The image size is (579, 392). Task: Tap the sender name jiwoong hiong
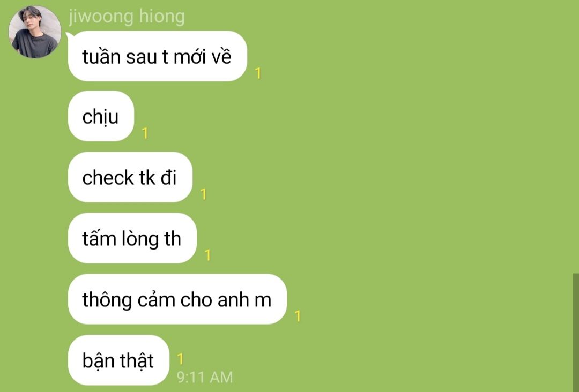click(x=127, y=17)
